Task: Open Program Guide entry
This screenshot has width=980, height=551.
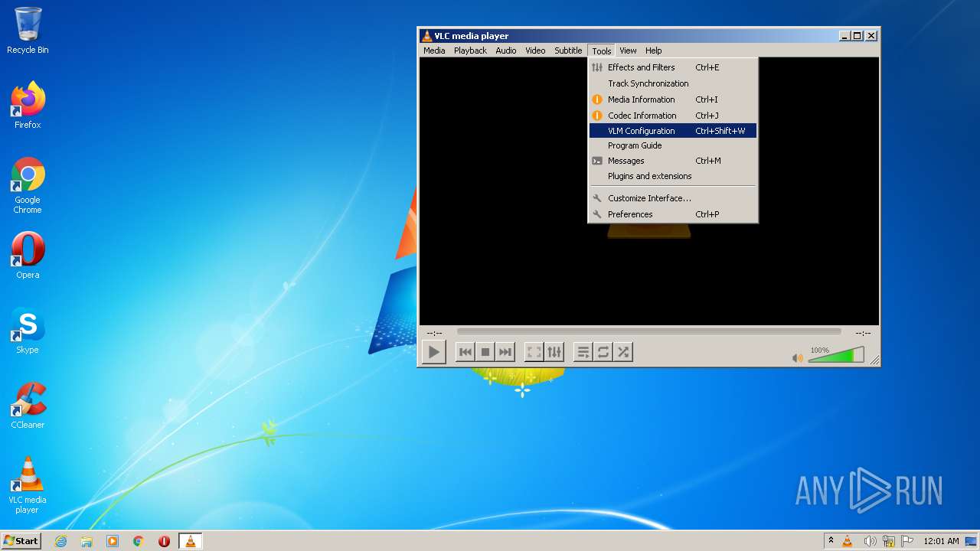Action: [673, 145]
